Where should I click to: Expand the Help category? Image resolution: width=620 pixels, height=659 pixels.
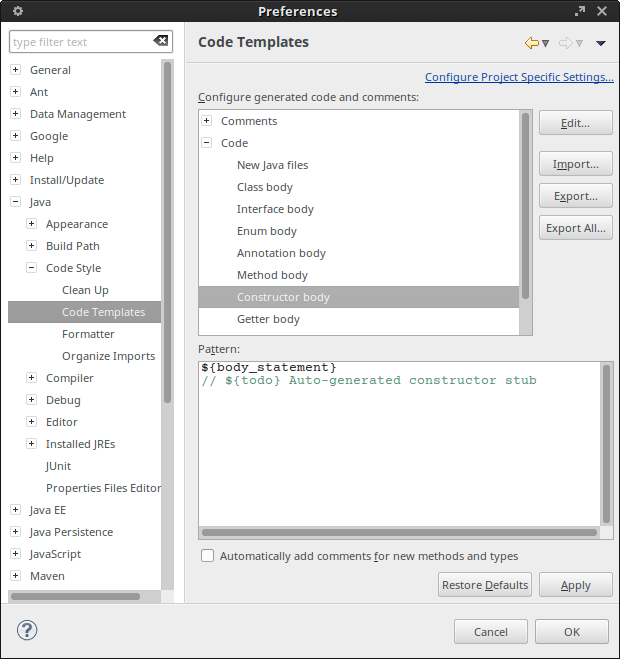16,158
